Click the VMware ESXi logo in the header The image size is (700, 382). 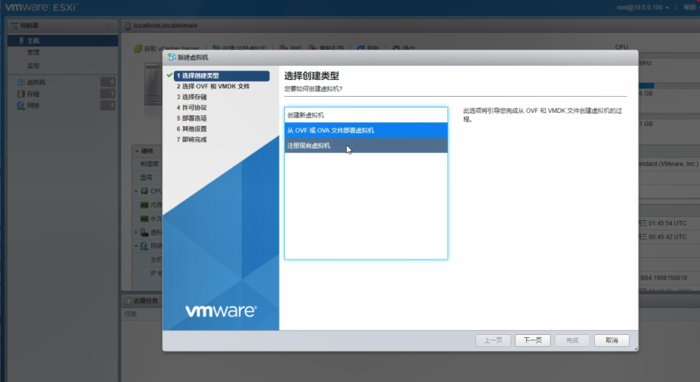point(42,8)
